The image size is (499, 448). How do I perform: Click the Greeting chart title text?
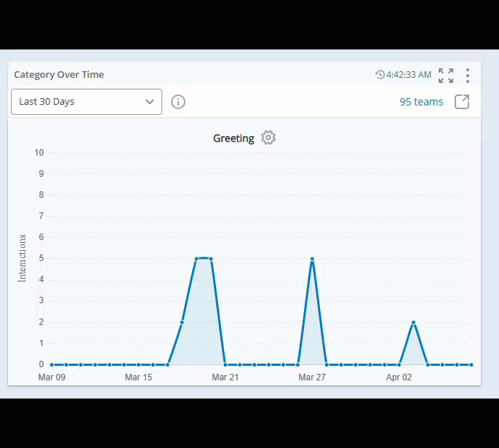click(x=233, y=138)
